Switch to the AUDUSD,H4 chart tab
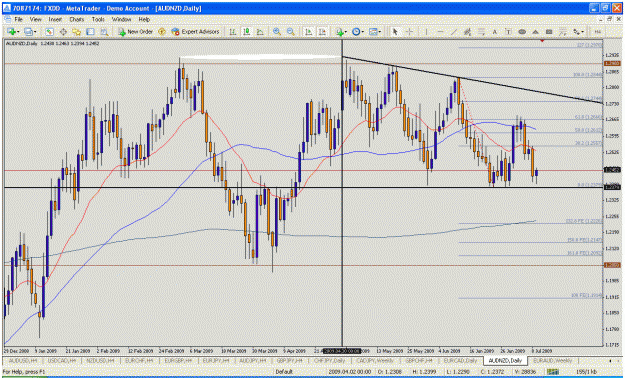Screen dimensions: 625x378 point(23,360)
